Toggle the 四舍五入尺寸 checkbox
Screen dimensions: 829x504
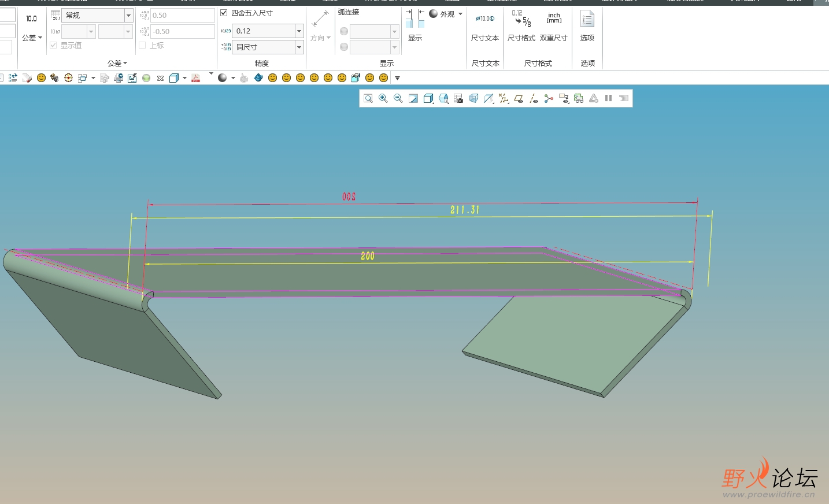tap(224, 13)
